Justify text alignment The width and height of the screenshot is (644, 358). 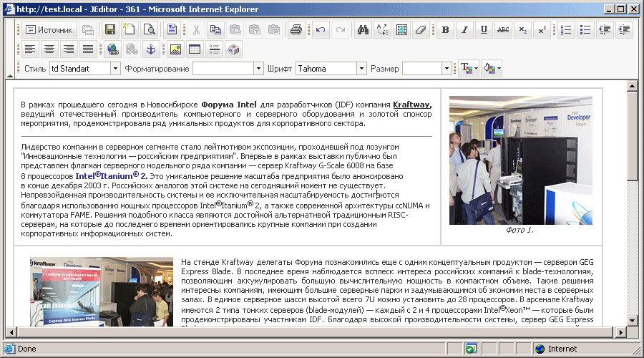(x=88, y=49)
